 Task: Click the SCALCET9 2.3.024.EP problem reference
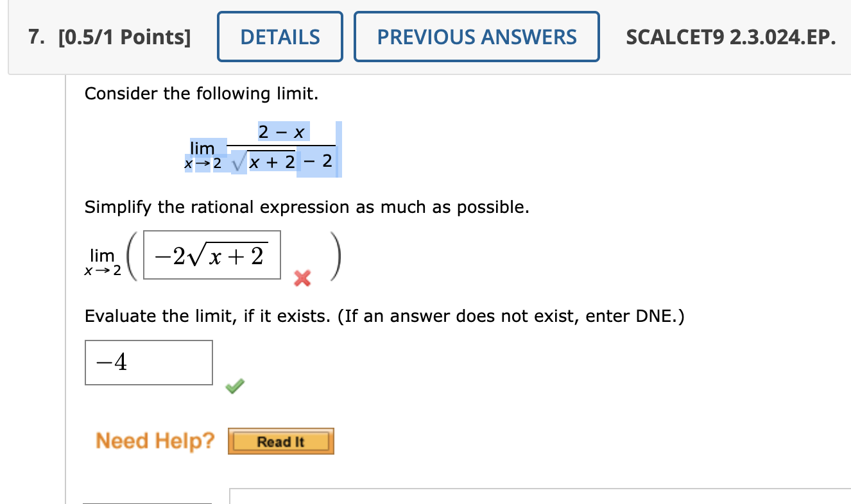(x=730, y=37)
